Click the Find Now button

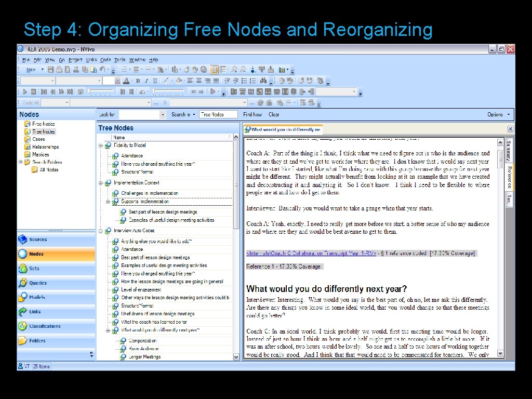pyautogui.click(x=252, y=115)
